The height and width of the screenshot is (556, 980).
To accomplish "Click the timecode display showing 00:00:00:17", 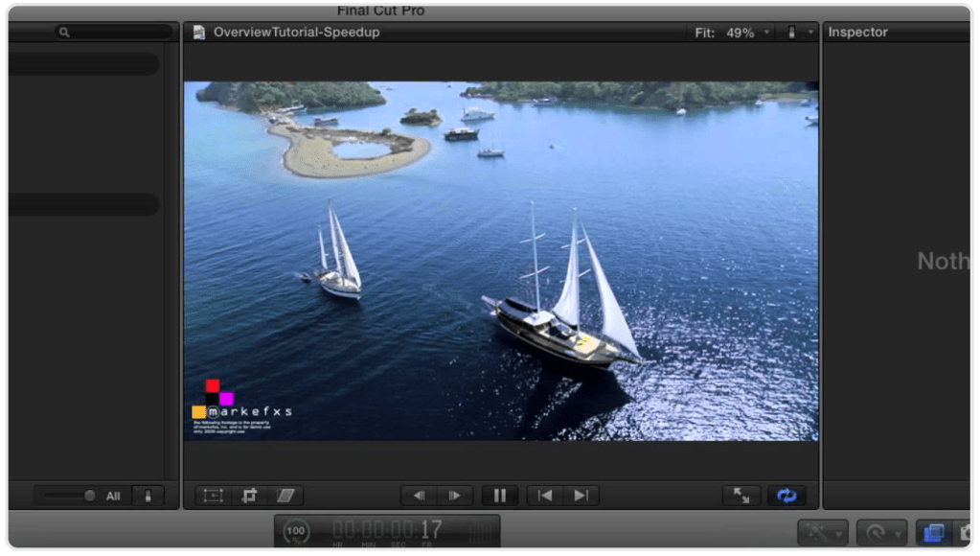I will 387,528.
